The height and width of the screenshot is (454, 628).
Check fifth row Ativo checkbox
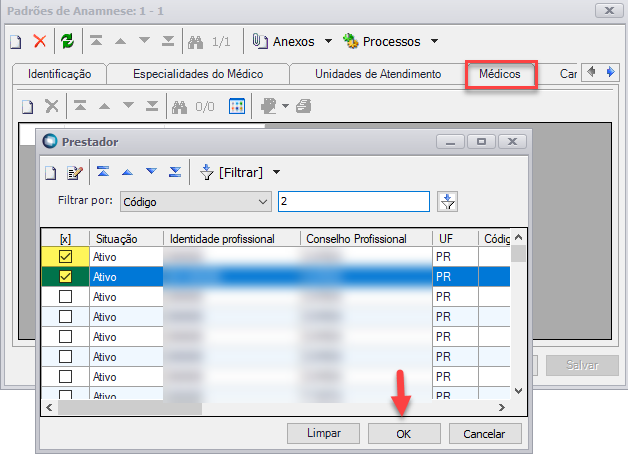click(x=65, y=337)
